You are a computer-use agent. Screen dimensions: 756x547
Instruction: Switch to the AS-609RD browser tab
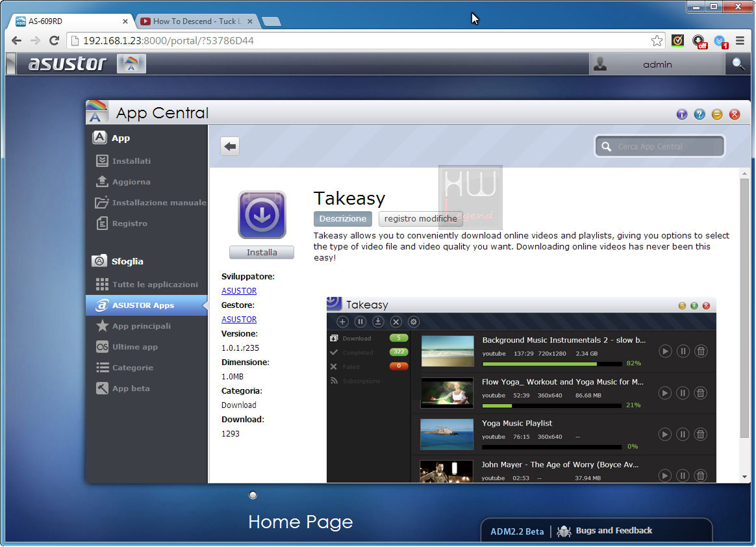(x=71, y=21)
